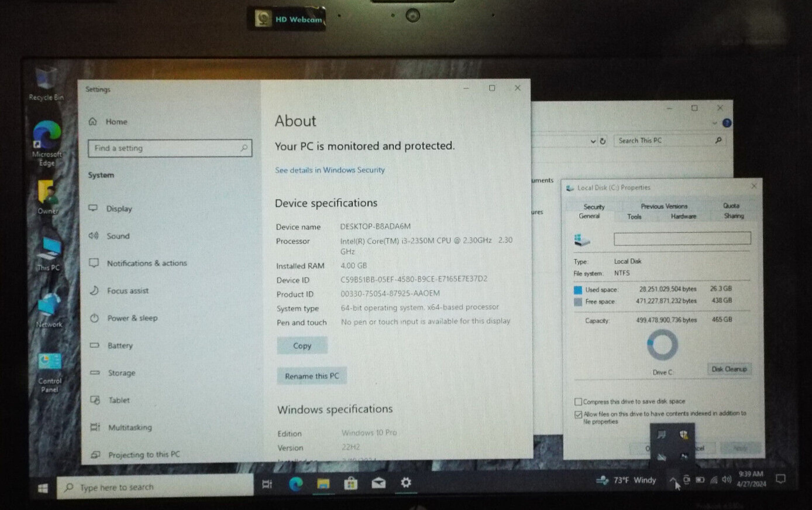Open Tablet settings
This screenshot has height=510, width=812.
click(x=110, y=400)
